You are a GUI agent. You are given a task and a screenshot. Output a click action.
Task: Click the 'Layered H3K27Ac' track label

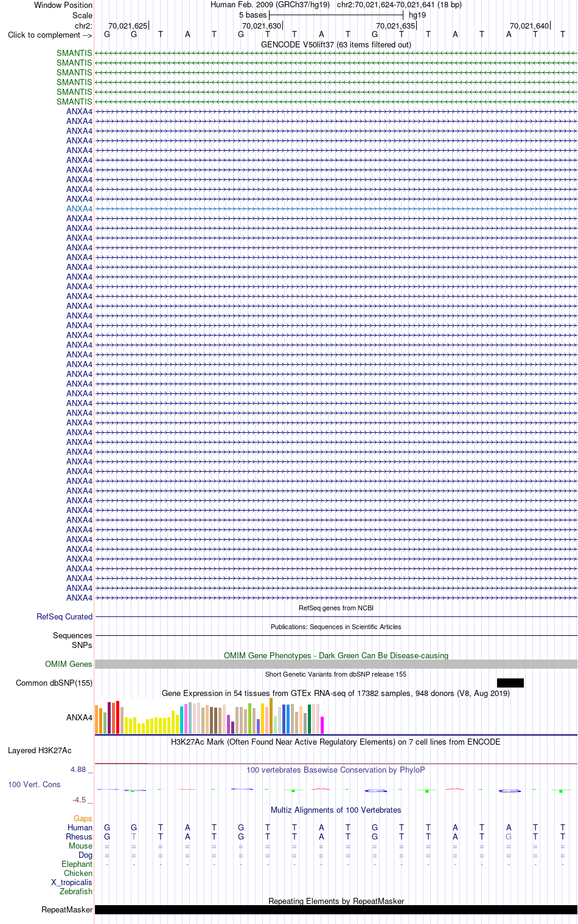pos(40,750)
